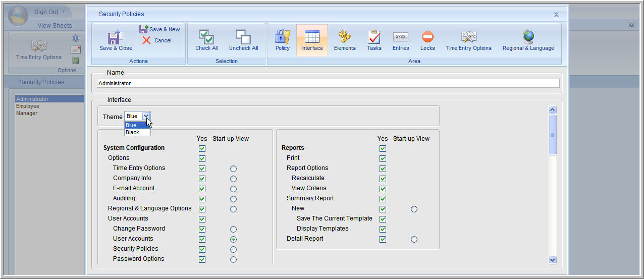Uncheck the Print checkbox

point(383,158)
